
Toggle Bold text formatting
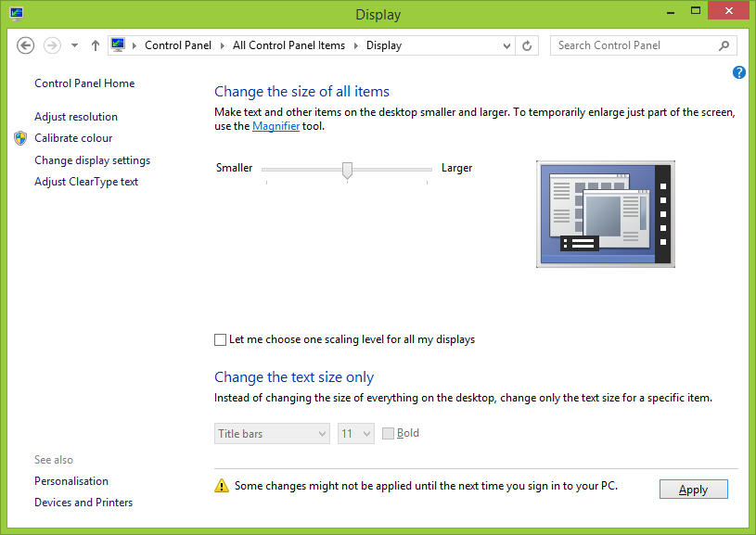[387, 432]
